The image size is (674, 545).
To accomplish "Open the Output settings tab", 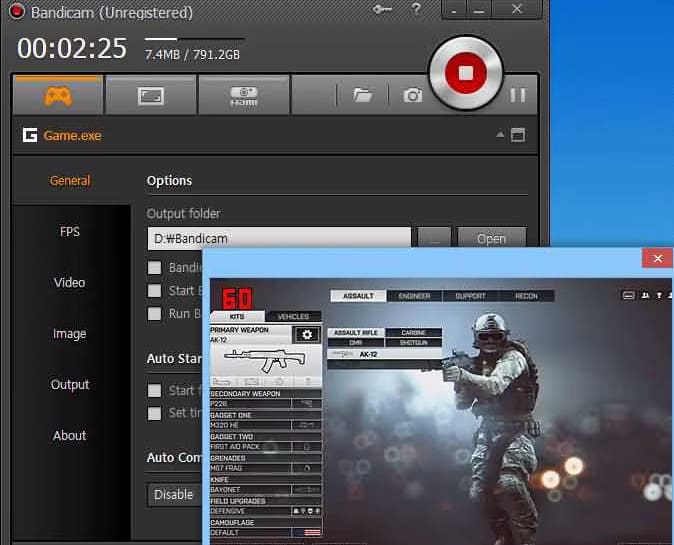I will [70, 384].
